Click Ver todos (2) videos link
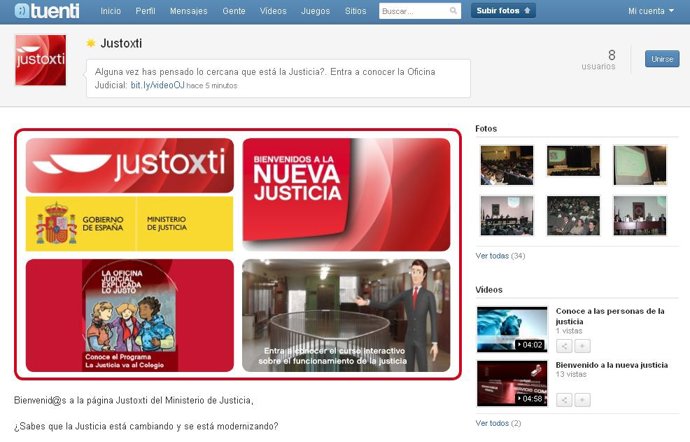This screenshot has width=690, height=442. coord(498,423)
